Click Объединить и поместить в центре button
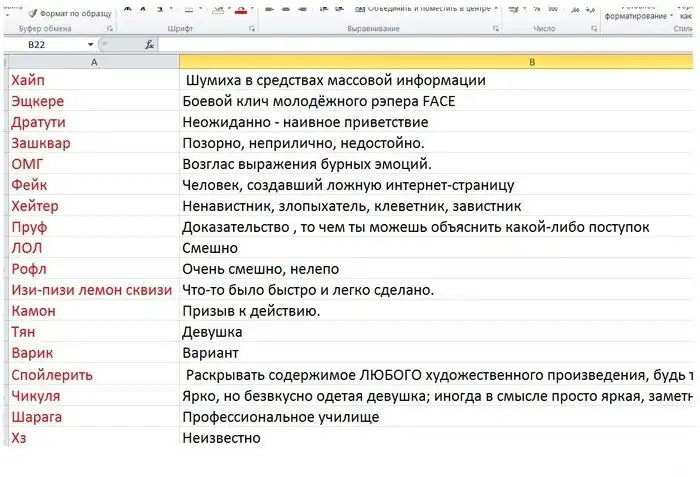This screenshot has height=477, width=700. pyautogui.click(x=420, y=10)
